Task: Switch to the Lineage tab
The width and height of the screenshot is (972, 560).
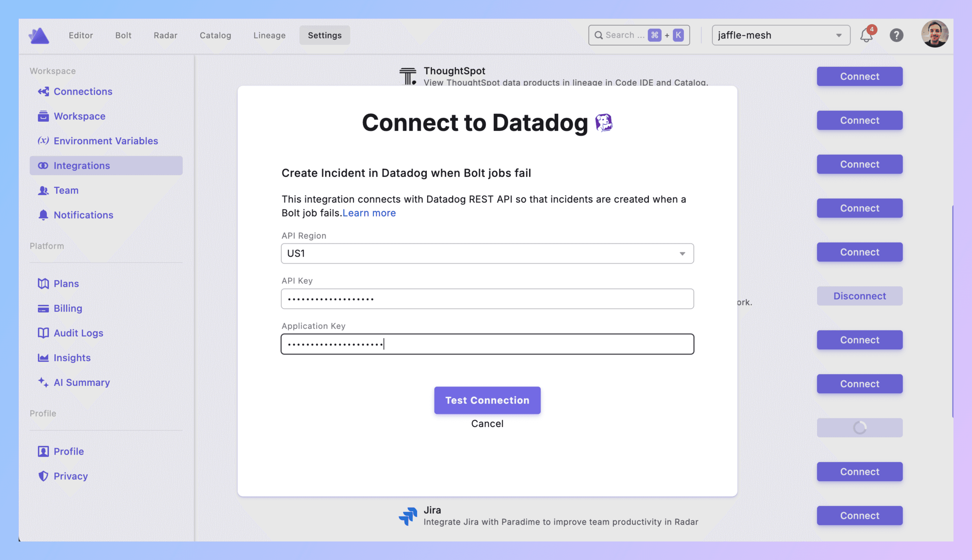Action: (x=269, y=35)
